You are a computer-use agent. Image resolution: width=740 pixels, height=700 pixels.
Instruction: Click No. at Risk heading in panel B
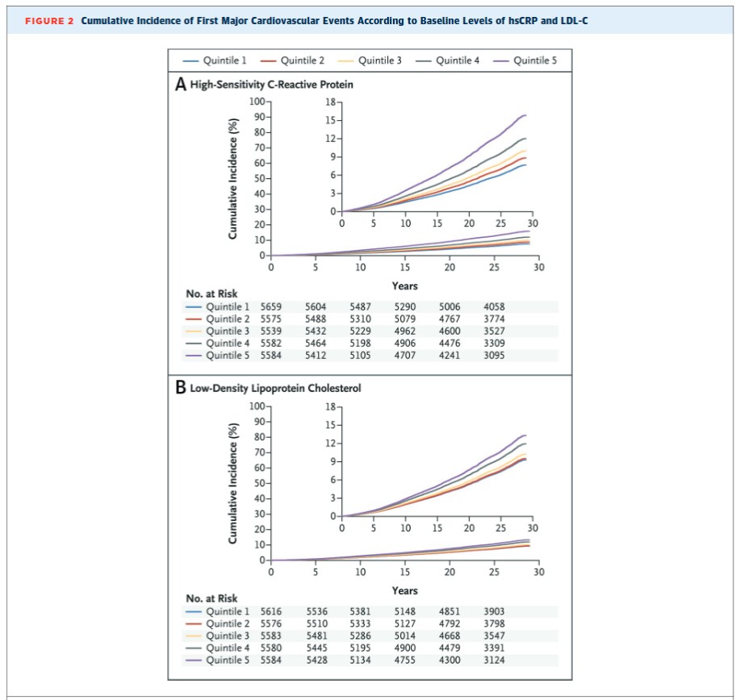[211, 598]
